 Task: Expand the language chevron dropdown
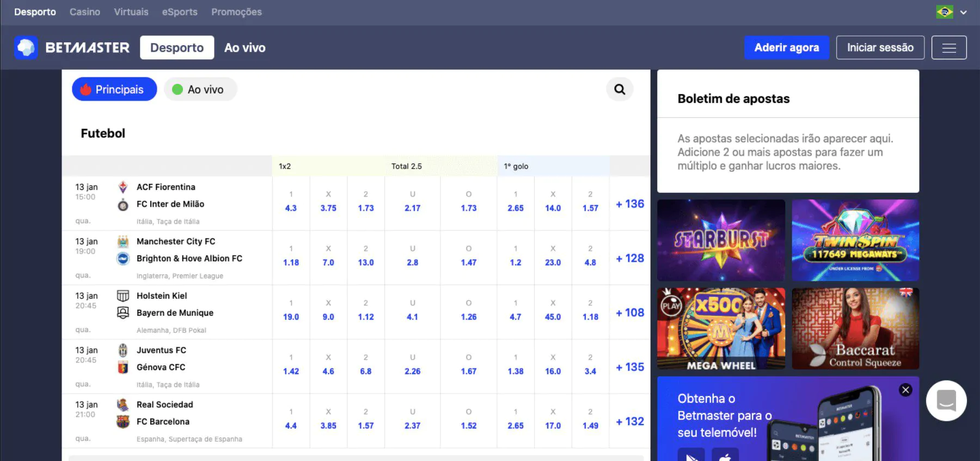[x=964, y=12]
